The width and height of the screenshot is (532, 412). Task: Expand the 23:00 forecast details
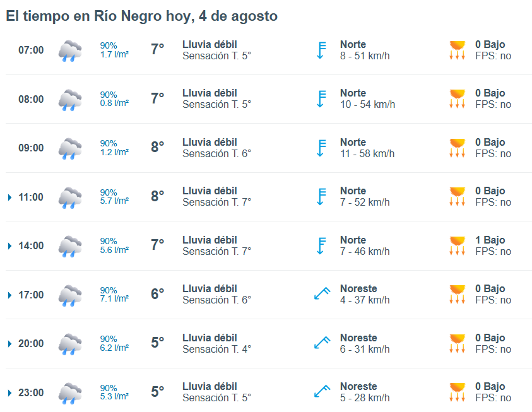9,392
